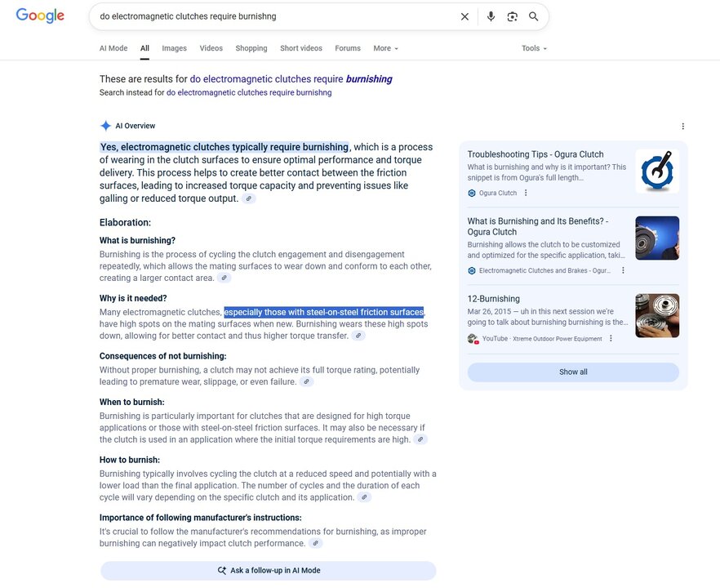This screenshot has width=720, height=588.
Task: Click Ask a follow-up in AI Mode
Action: coord(268,571)
